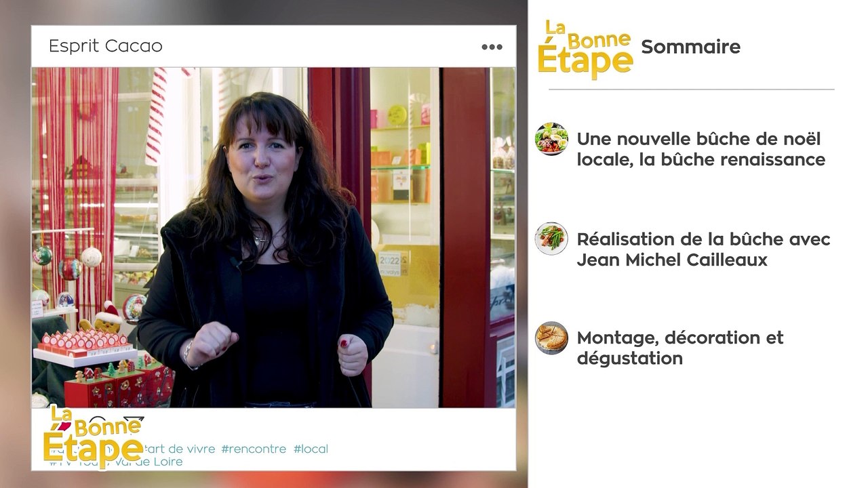Click the art de vivre hashtag text
Viewport: 868px width, 488px height.
click(180, 449)
